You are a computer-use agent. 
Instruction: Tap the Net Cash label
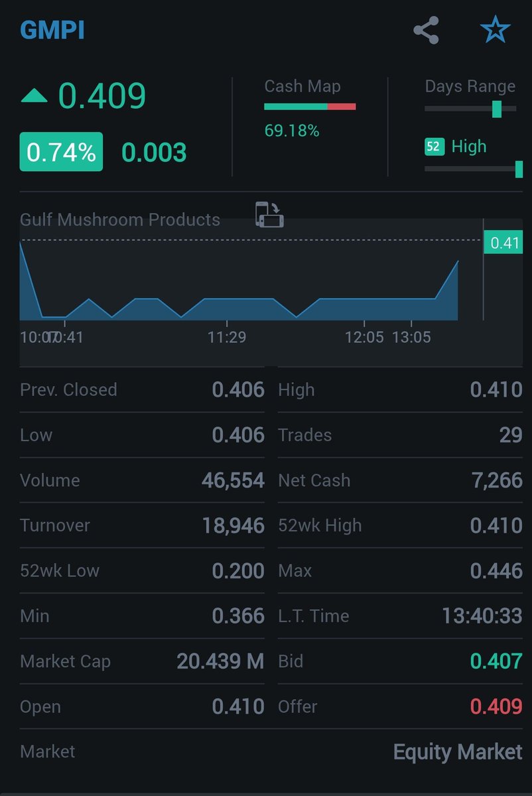click(x=314, y=480)
